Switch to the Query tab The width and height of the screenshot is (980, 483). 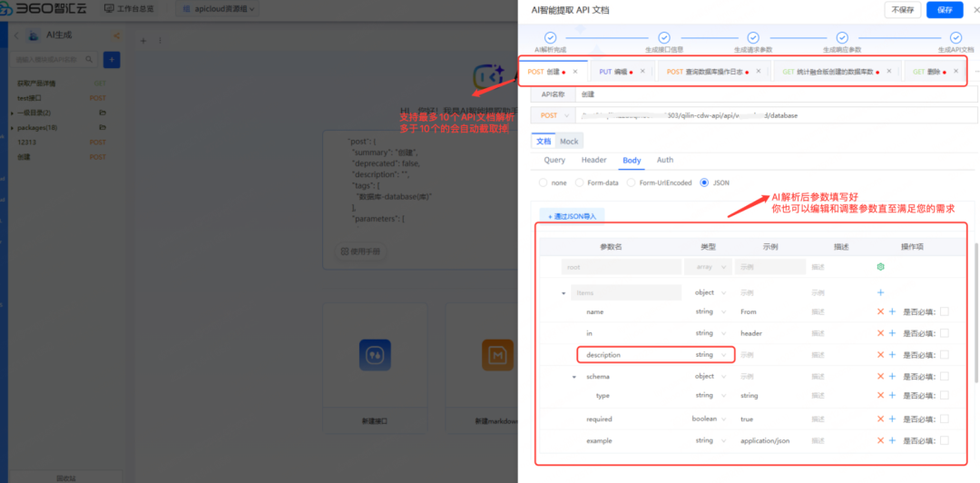click(554, 160)
